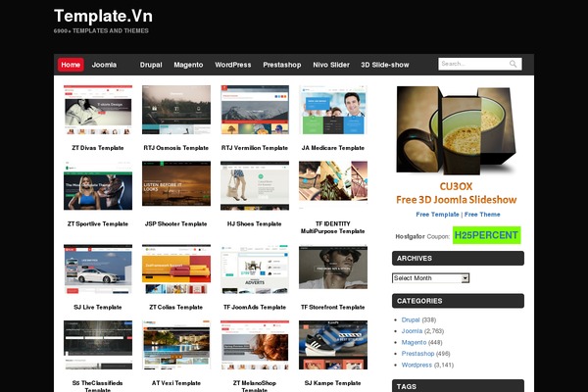The width and height of the screenshot is (588, 392).
Task: Open the Prestashop navigation item
Action: click(x=282, y=65)
